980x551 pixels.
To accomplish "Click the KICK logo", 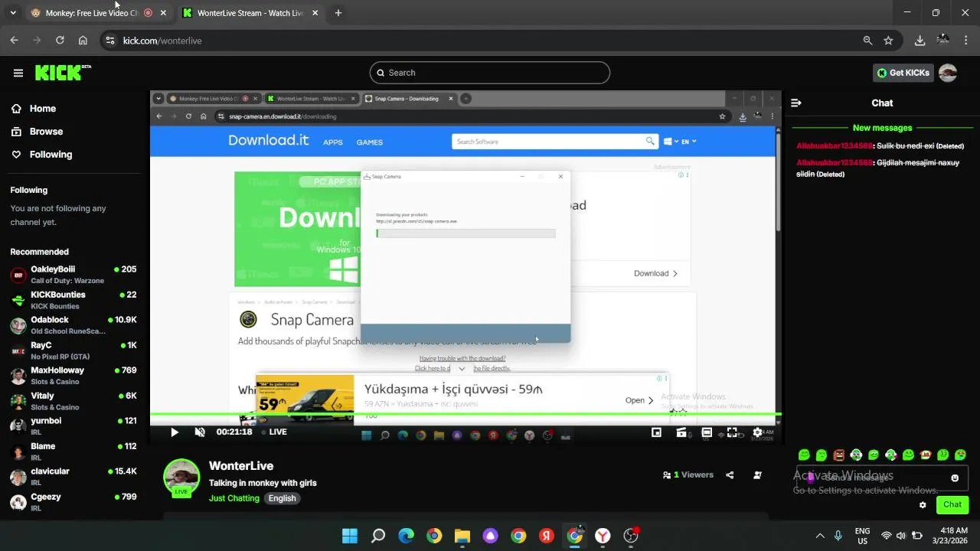I will pyautogui.click(x=63, y=73).
